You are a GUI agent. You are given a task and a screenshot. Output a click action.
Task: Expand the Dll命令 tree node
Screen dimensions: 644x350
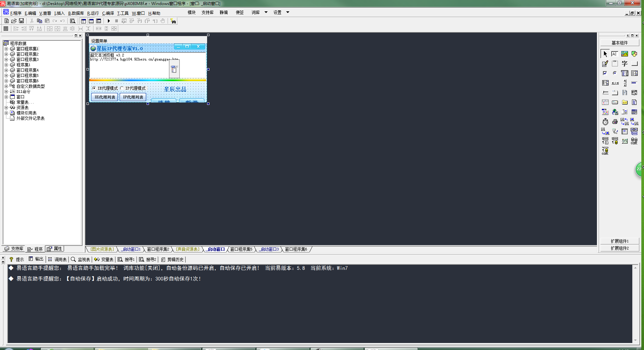pyautogui.click(x=6, y=92)
